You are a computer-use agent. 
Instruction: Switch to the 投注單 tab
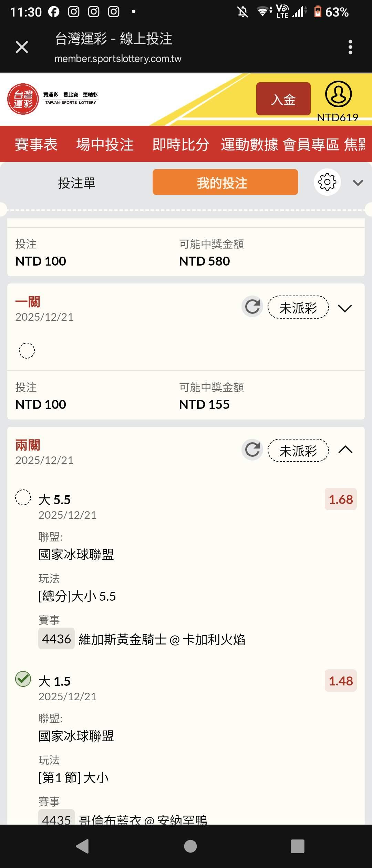tap(76, 183)
